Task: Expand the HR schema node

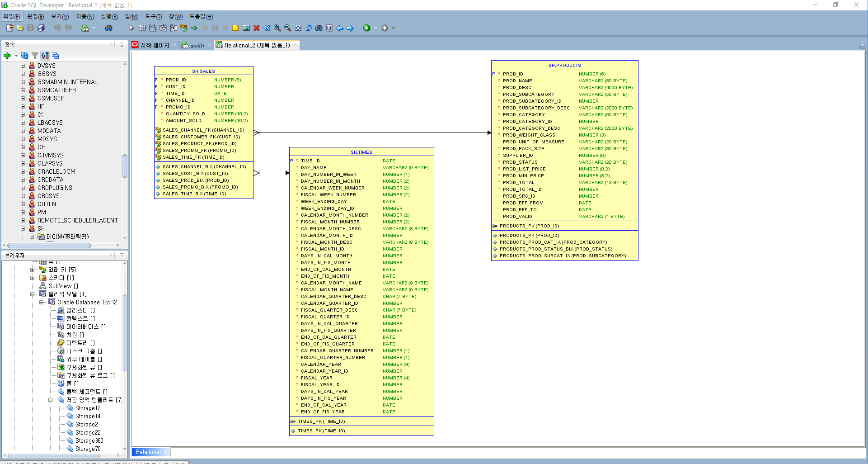Action: tap(23, 106)
